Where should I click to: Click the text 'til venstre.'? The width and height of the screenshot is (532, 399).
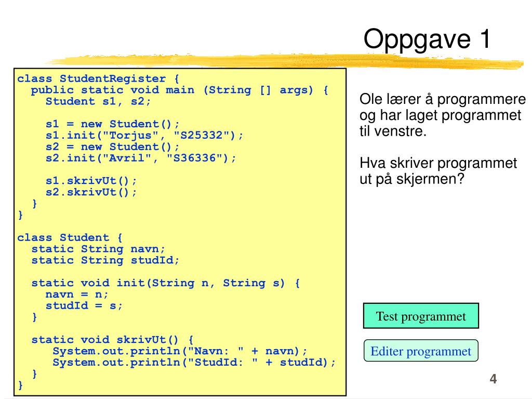click(x=393, y=131)
